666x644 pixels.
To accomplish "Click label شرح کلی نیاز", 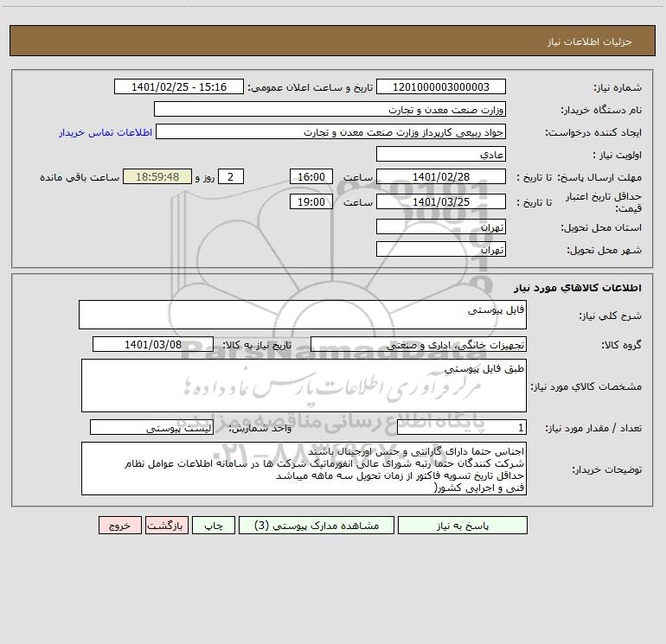I will click(611, 316).
